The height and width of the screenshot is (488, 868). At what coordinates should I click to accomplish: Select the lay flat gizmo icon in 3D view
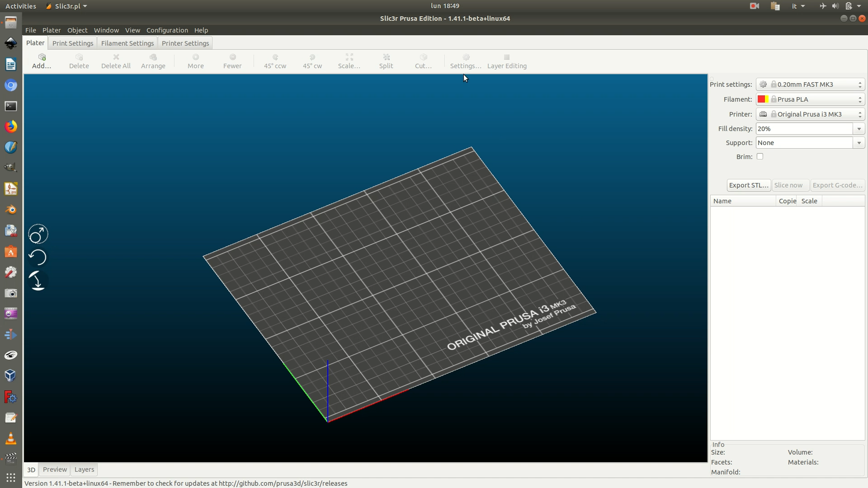tap(38, 281)
